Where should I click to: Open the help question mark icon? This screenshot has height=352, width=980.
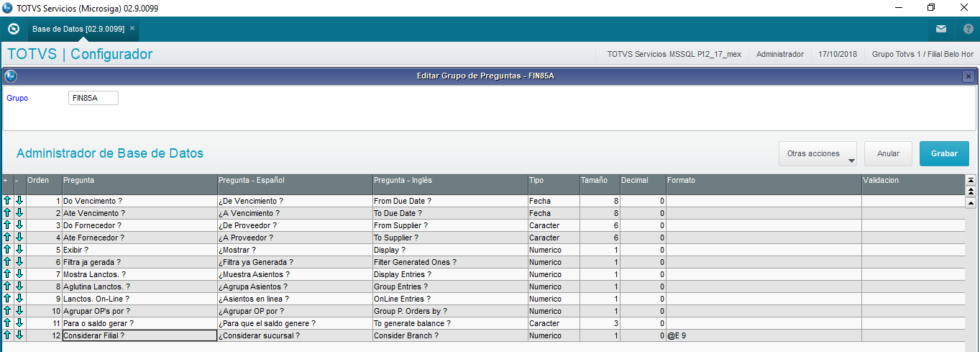point(968,29)
